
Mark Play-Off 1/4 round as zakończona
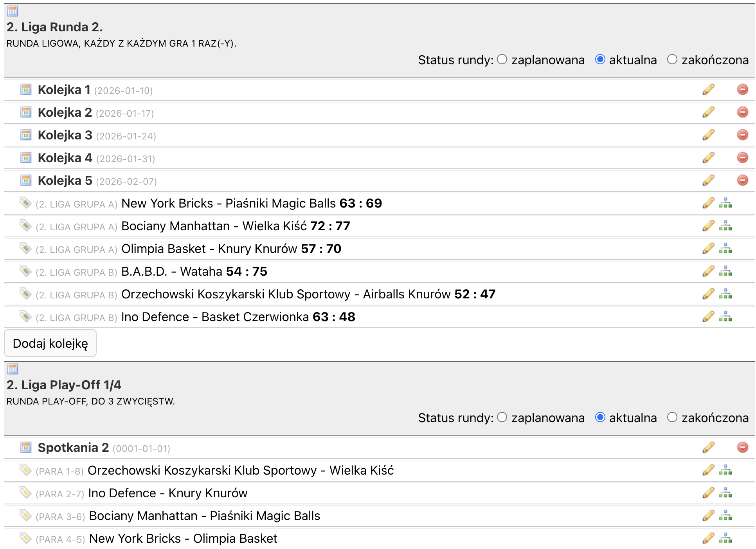tap(672, 417)
